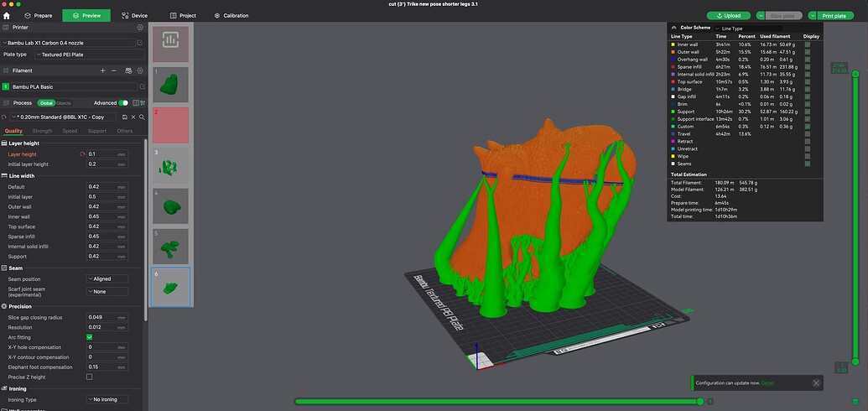Viewport: 868px width, 411px height.
Task: Open the printer preset dropdown
Action: pyautogui.click(x=68, y=43)
